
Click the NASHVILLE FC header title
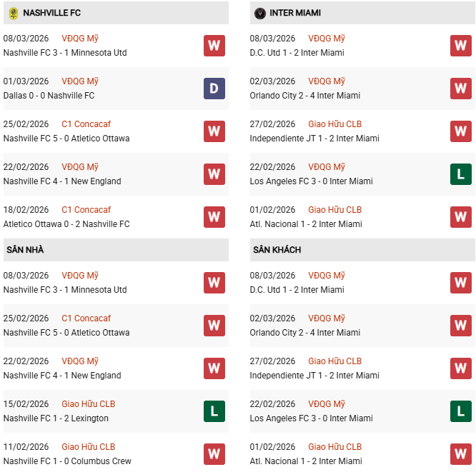[x=51, y=13]
